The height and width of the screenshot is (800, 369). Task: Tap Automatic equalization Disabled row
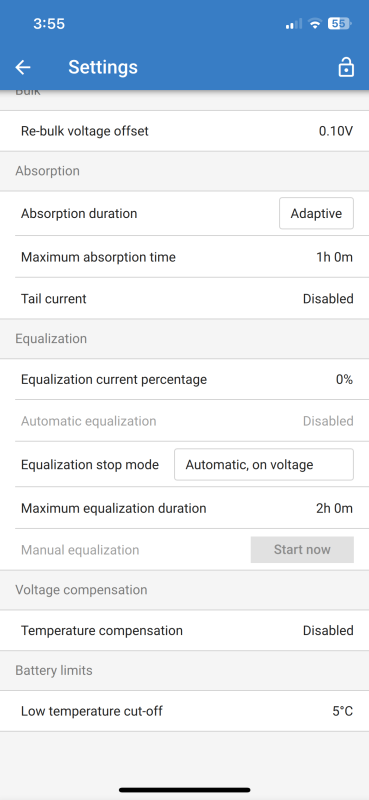(x=184, y=421)
